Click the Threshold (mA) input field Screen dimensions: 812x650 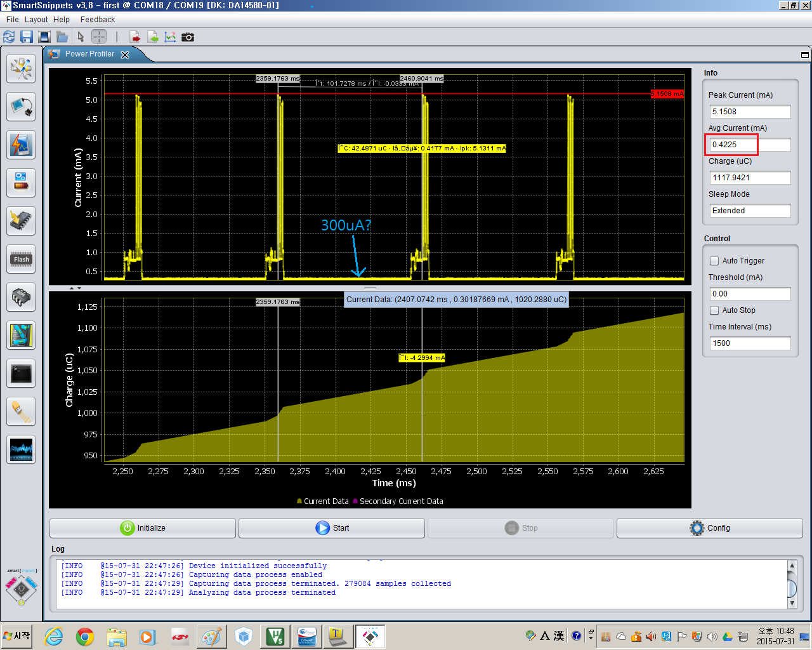click(x=750, y=294)
